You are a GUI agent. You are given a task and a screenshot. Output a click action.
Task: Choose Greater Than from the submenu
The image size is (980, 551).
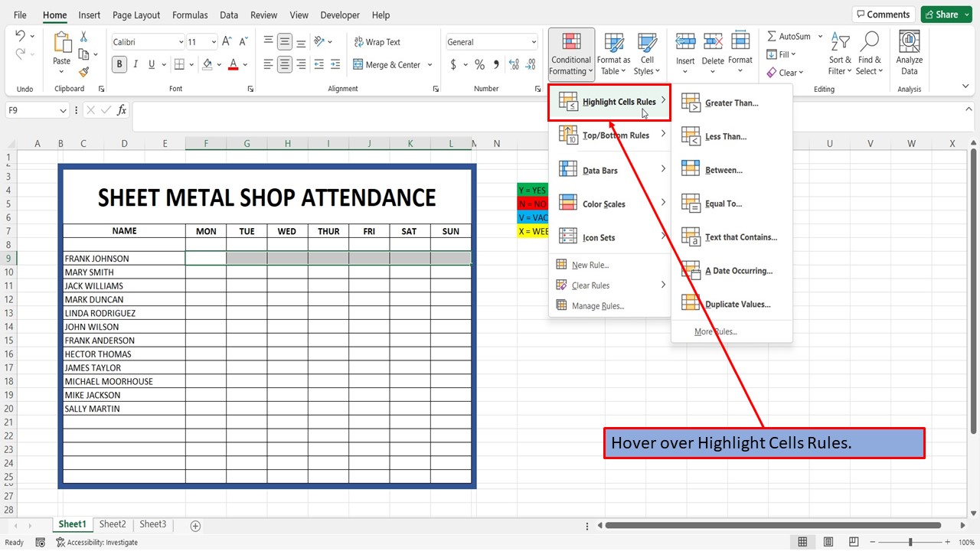pos(732,103)
